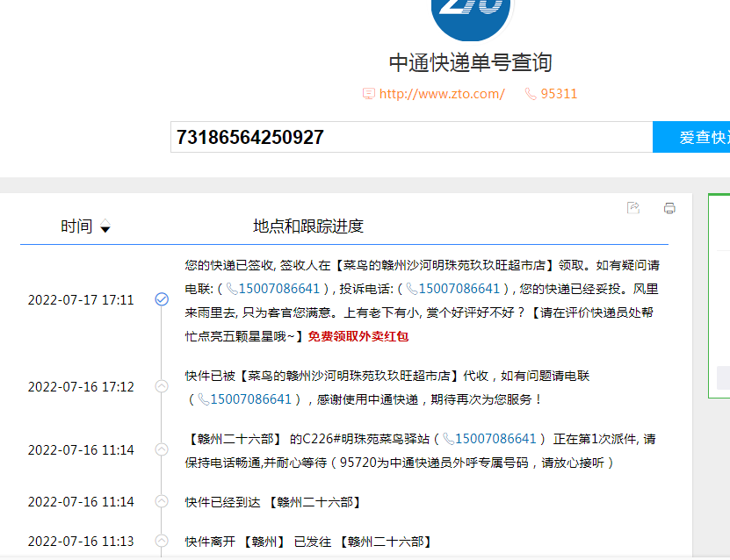Click the 2022-07-17 17:11 timestamp
Viewport: 730px width, 560px height.
tap(81, 300)
